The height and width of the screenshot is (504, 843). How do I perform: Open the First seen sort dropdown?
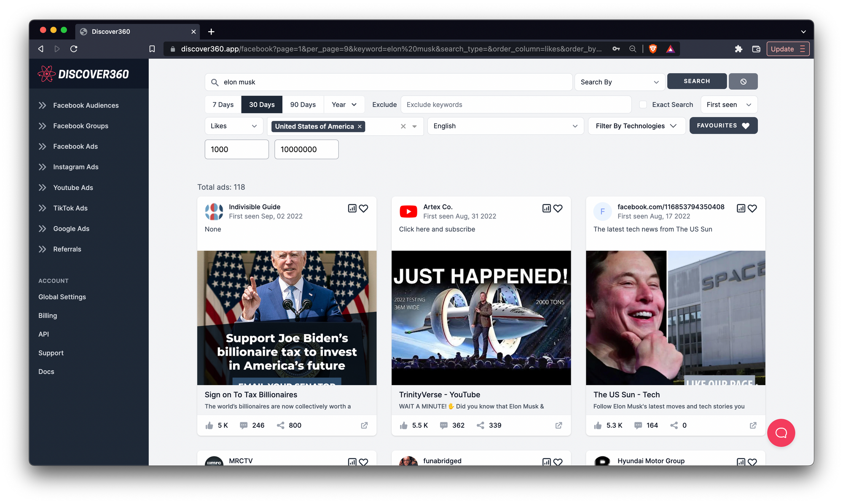729,105
